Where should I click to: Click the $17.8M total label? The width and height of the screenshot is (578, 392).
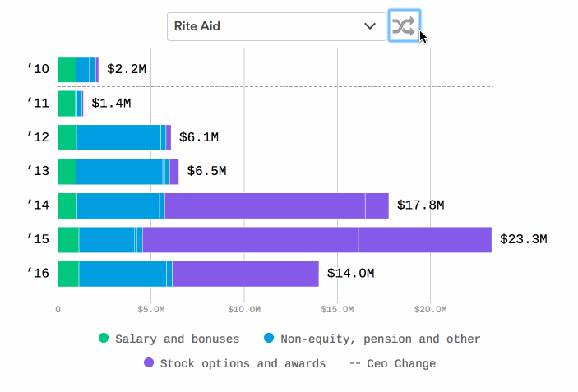[420, 205]
